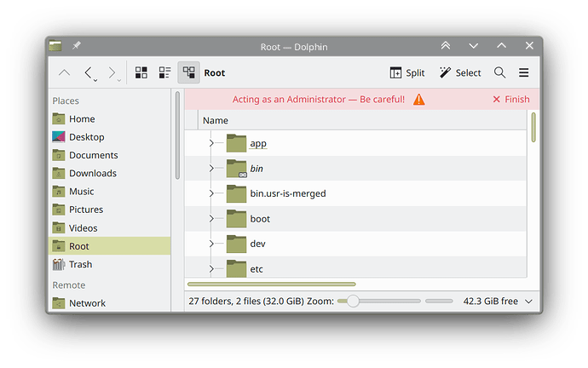
Task: Select the bin.usr-is-merged folder icon
Action: tap(236, 193)
